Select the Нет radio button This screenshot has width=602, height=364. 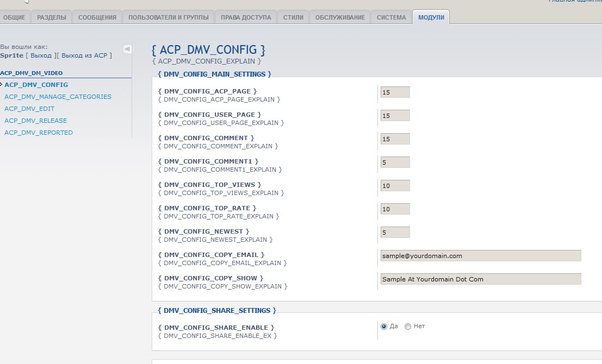coord(408,327)
